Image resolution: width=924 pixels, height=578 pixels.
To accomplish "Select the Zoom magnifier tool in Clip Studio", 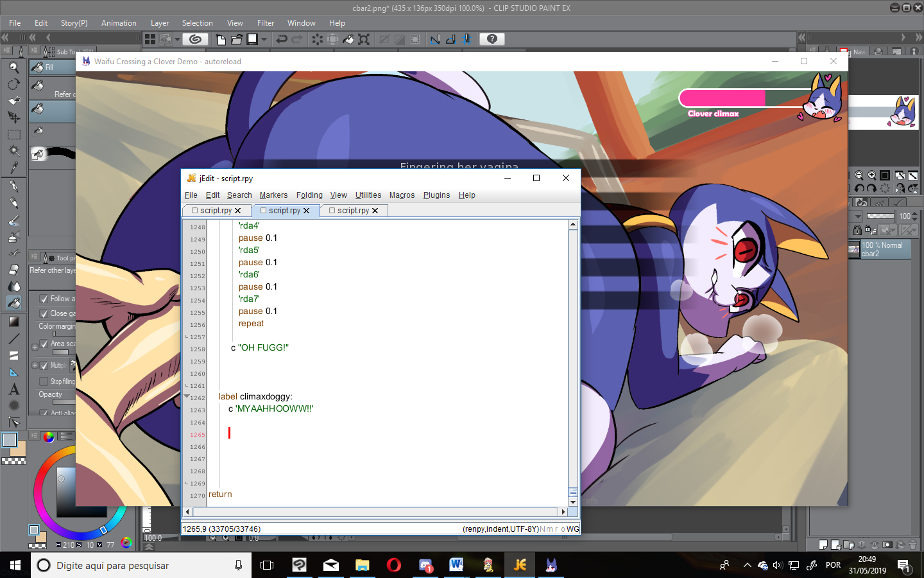I will (13, 67).
